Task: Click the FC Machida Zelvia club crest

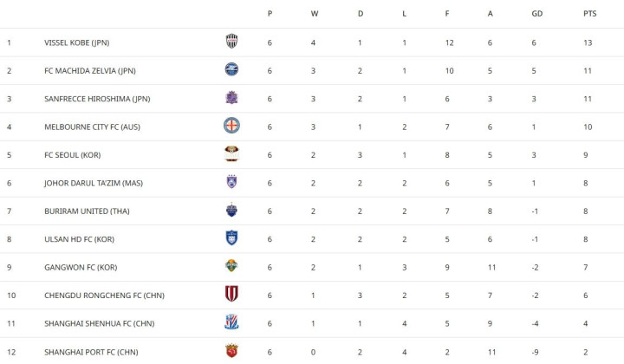Action: coord(231,70)
